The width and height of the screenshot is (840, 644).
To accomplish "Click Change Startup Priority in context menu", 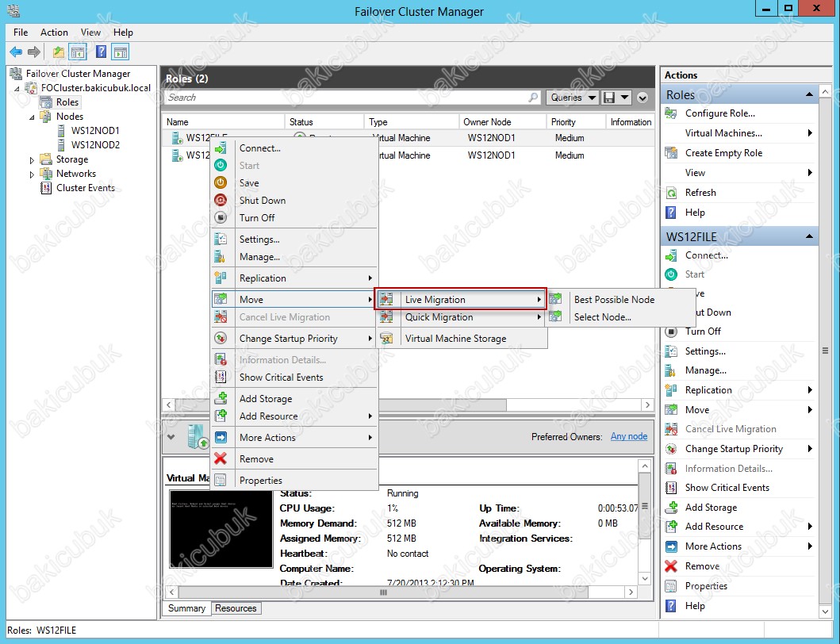I will point(294,338).
